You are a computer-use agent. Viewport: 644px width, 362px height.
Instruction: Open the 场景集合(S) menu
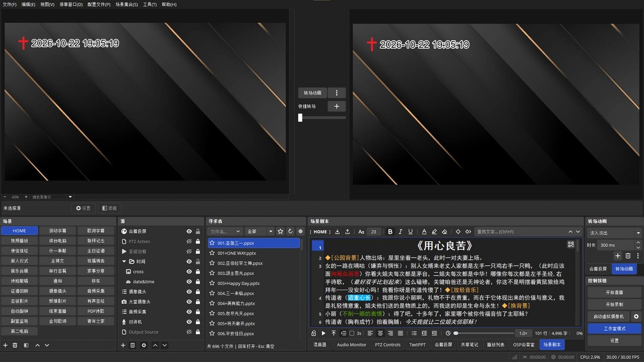tap(127, 5)
